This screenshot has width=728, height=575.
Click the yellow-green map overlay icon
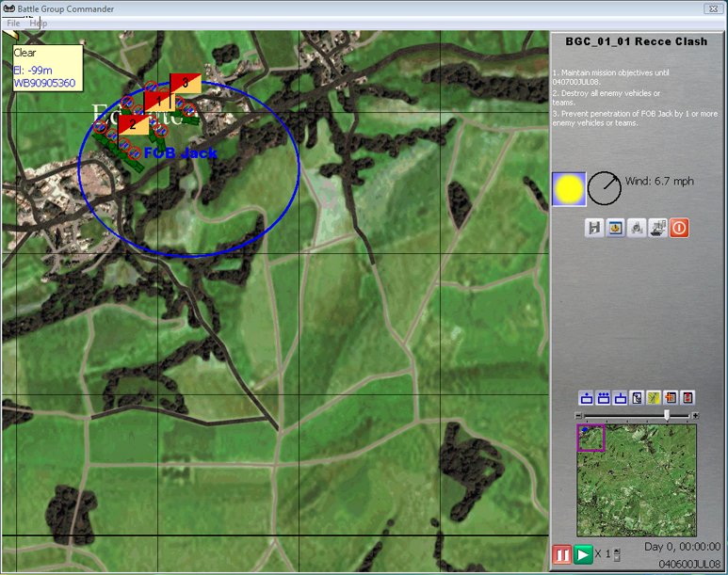click(x=654, y=398)
